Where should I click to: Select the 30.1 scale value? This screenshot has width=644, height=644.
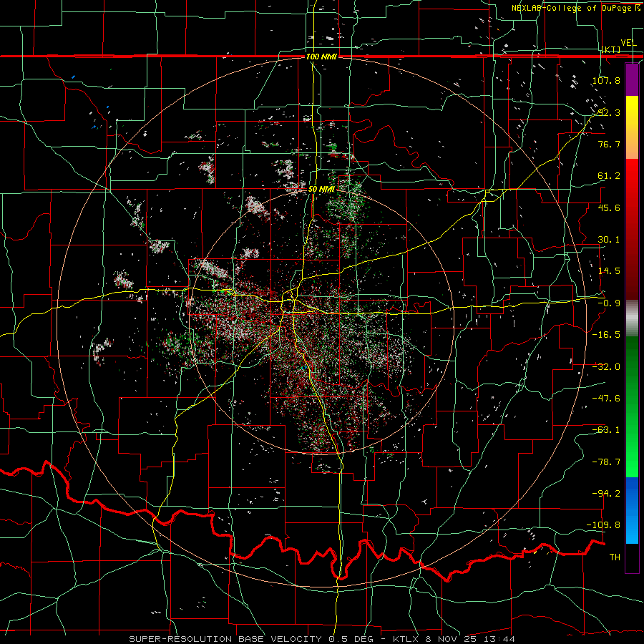click(x=609, y=240)
